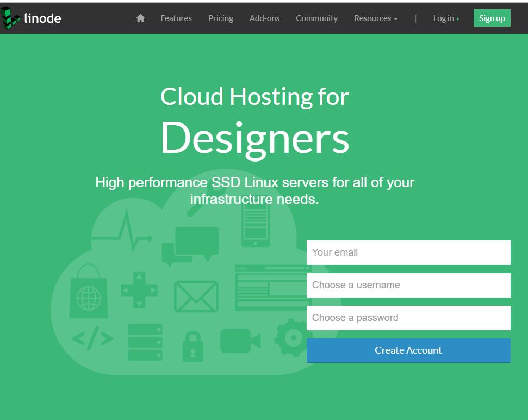The image size is (528, 420).
Task: Navigate to Add-ons
Action: click(x=264, y=18)
